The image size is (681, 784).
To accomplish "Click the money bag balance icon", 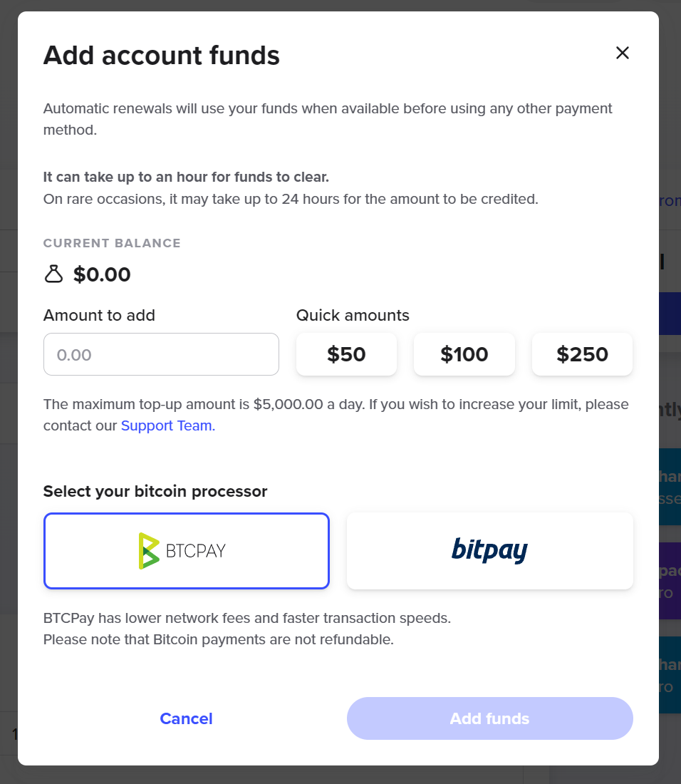I will coord(54,274).
